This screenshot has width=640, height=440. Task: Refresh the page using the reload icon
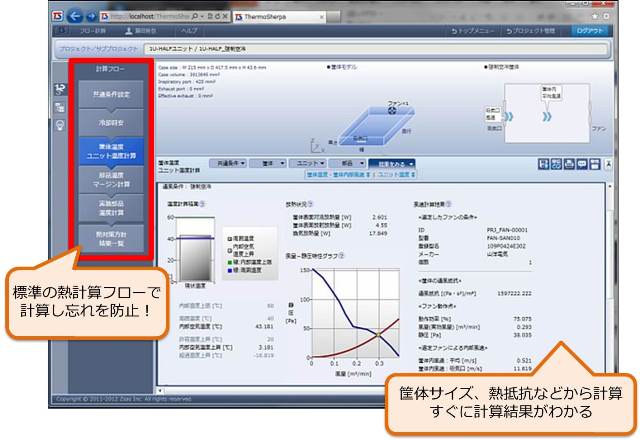pos(217,16)
